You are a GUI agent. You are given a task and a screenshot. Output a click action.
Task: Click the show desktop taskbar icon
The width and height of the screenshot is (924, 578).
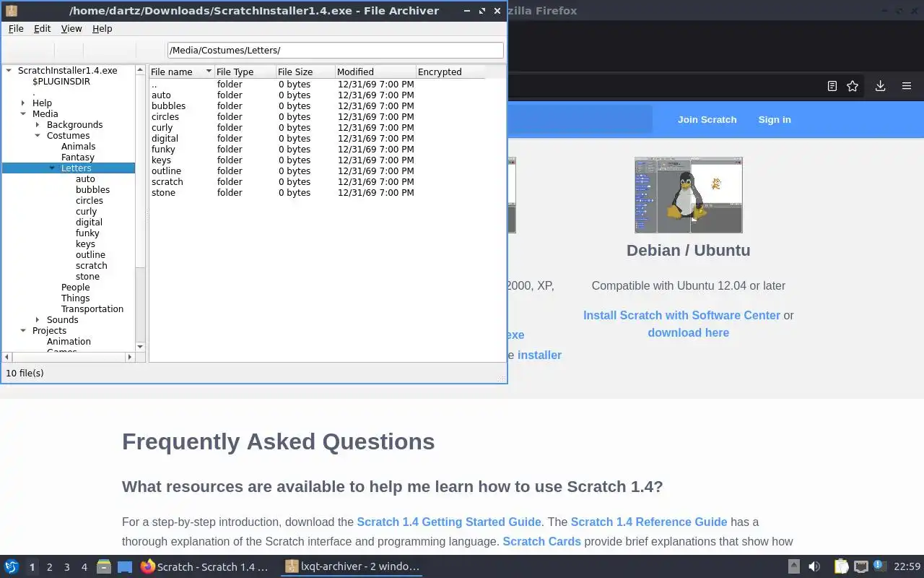coord(125,567)
